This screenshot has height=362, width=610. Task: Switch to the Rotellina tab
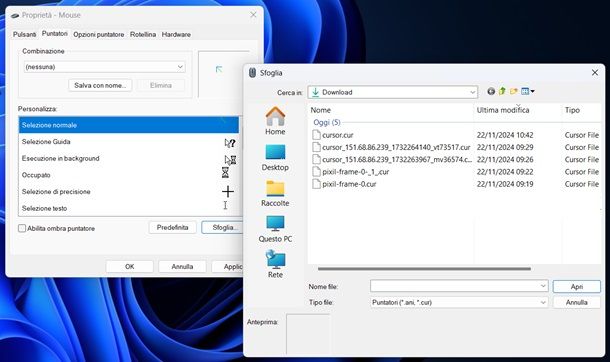pos(143,35)
